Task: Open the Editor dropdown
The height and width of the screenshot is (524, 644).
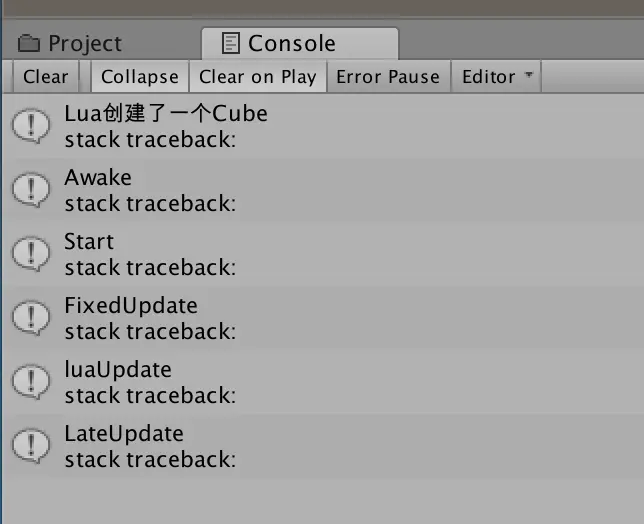Action: 496,77
